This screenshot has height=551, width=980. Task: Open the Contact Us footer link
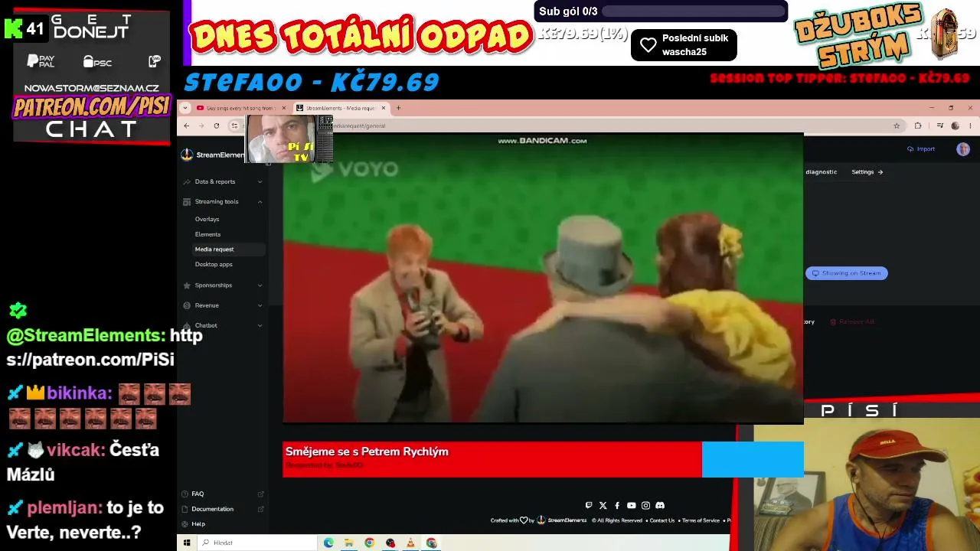(x=662, y=520)
